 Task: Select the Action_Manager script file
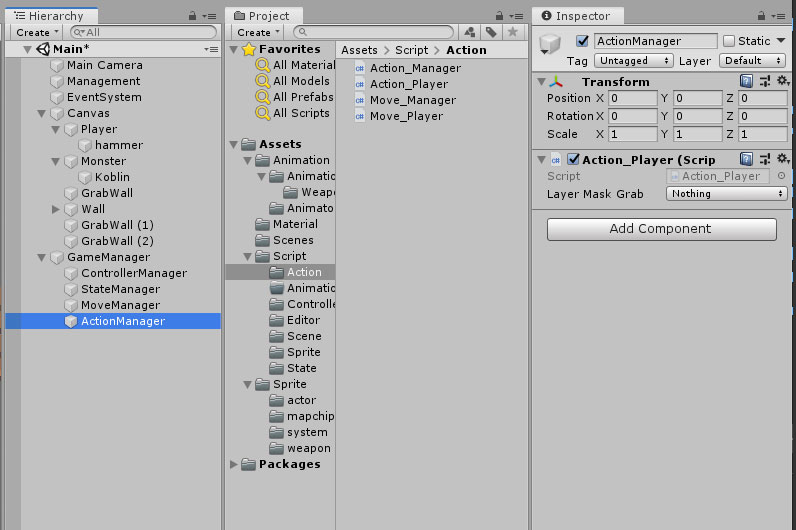(415, 68)
